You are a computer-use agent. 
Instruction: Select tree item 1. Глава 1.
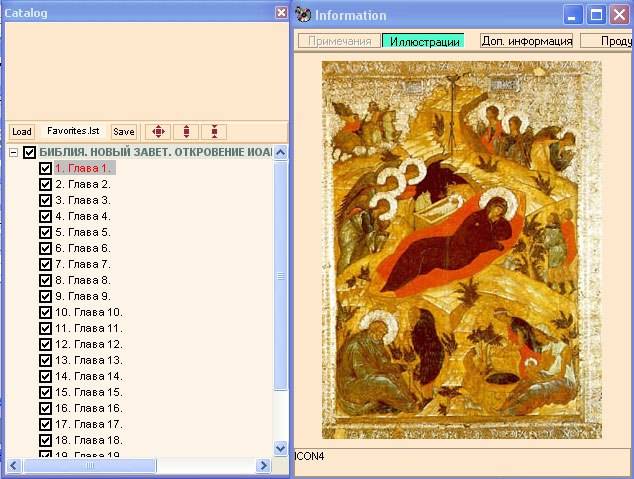[85, 168]
